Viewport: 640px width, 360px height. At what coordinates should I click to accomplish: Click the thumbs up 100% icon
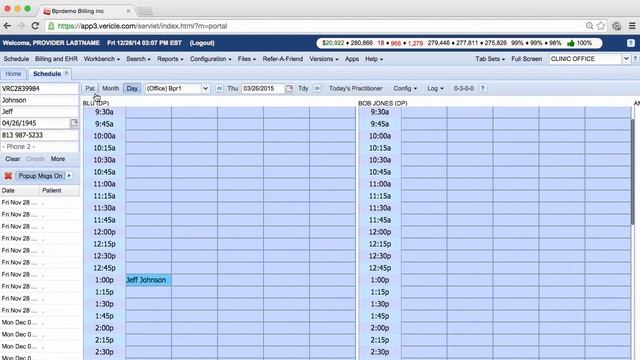[x=571, y=43]
